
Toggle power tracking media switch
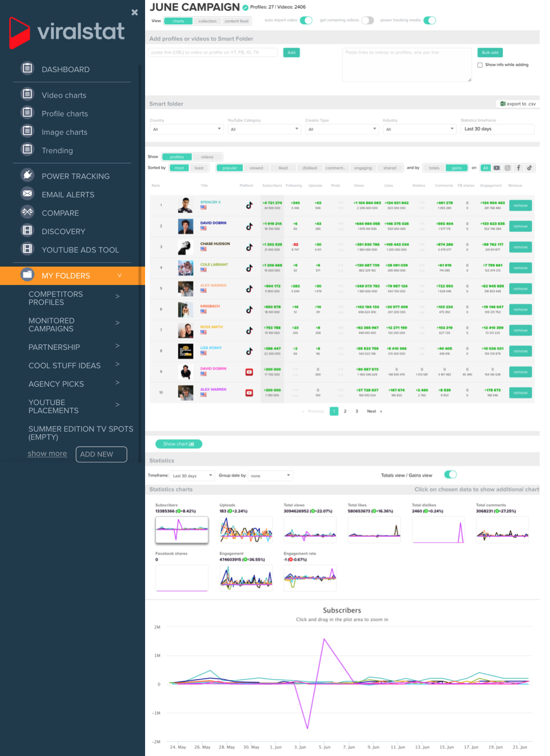coord(430,21)
